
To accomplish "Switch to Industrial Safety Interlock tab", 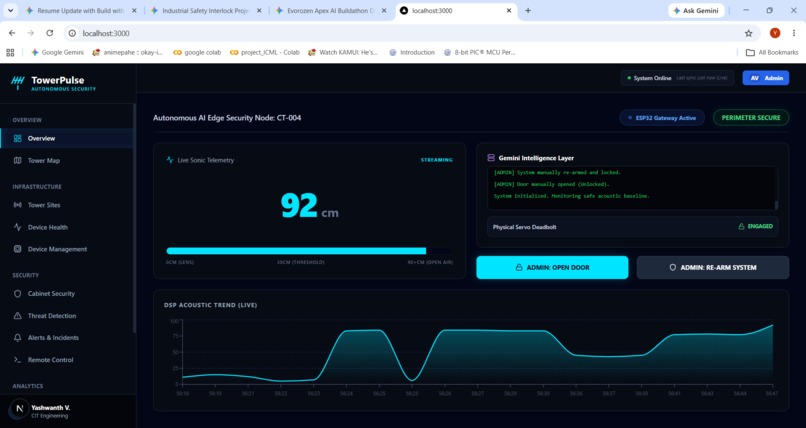I will [205, 10].
